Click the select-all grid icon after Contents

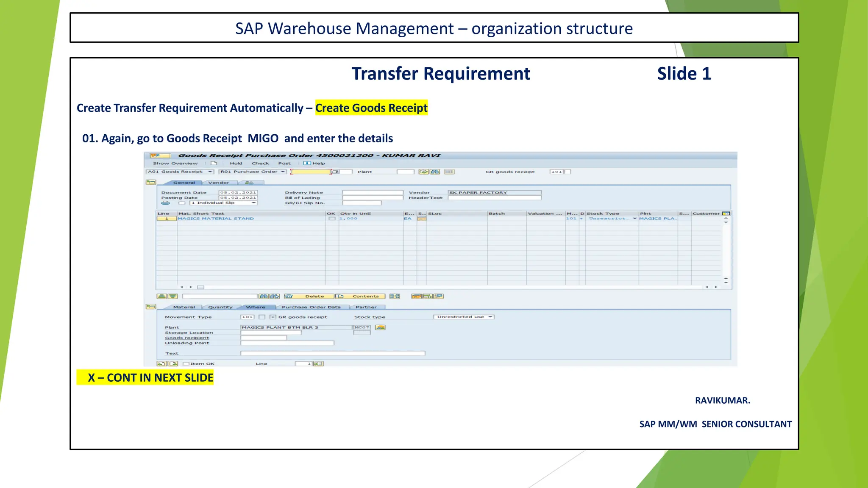(x=395, y=296)
